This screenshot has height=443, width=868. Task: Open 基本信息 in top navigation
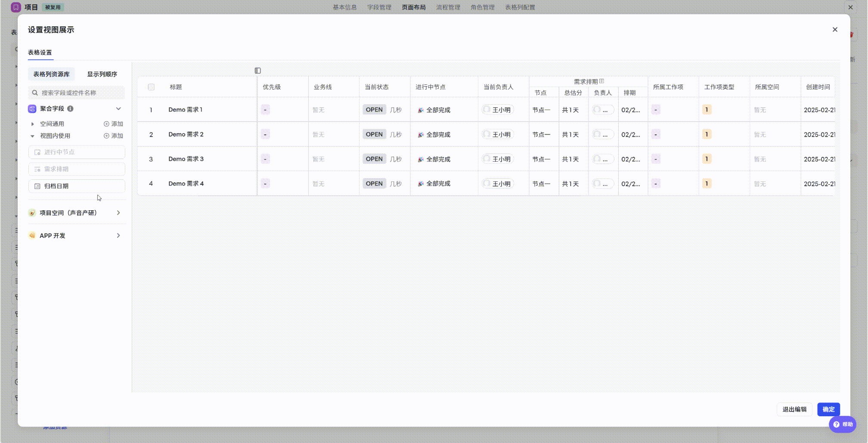(344, 7)
